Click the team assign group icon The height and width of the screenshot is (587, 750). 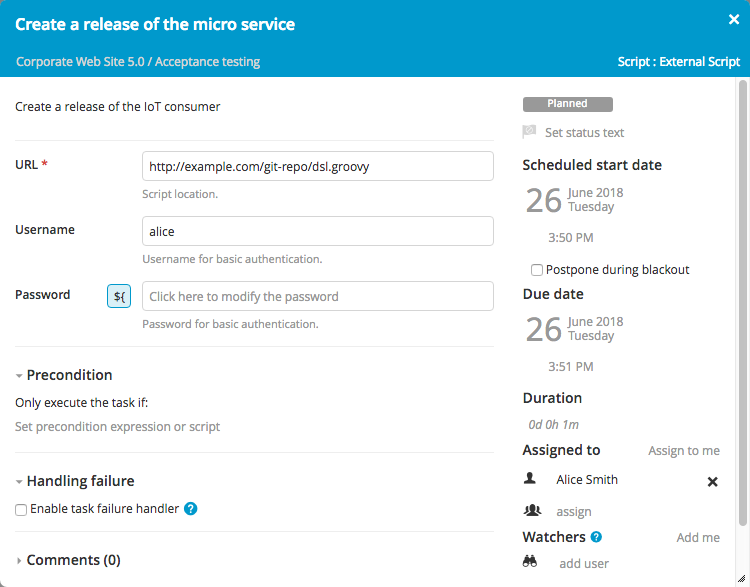point(531,511)
